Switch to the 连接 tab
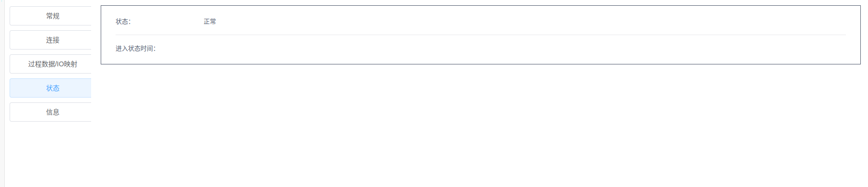This screenshot has height=187, width=868. coord(50,40)
